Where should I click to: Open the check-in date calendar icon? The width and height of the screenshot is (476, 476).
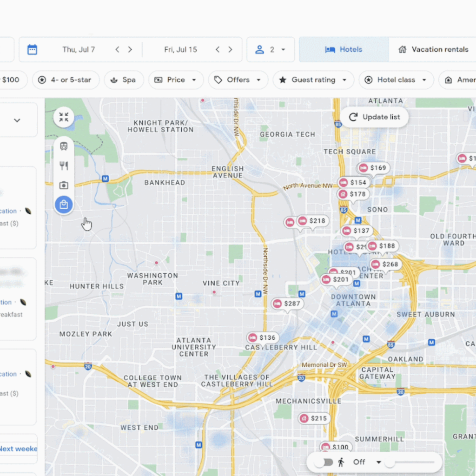32,49
